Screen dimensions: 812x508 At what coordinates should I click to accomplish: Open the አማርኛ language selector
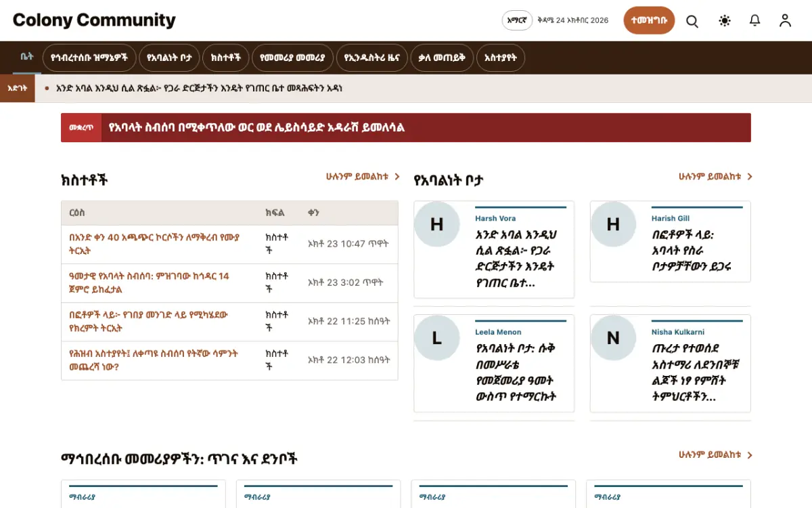[517, 20]
